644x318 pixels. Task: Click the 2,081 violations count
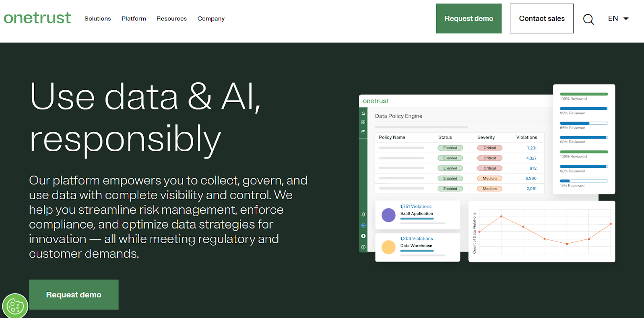pos(531,189)
